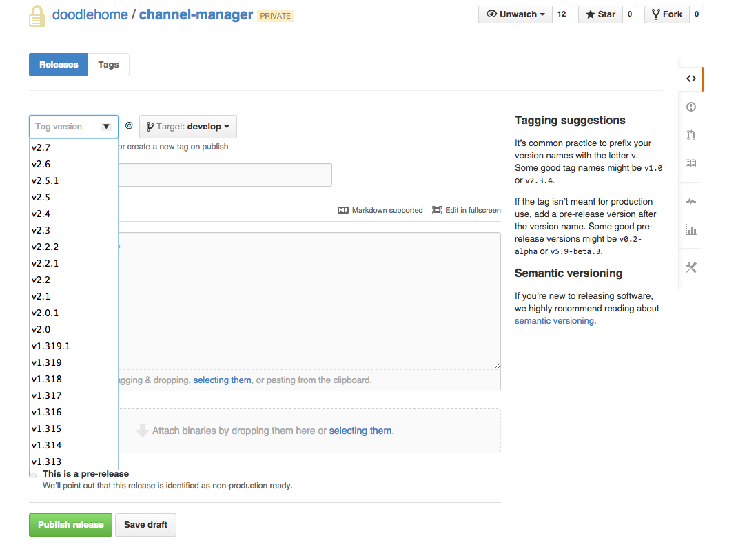Select tag v2.2.1 from the list
Image resolution: width=747 pixels, height=560 pixels.
click(73, 263)
